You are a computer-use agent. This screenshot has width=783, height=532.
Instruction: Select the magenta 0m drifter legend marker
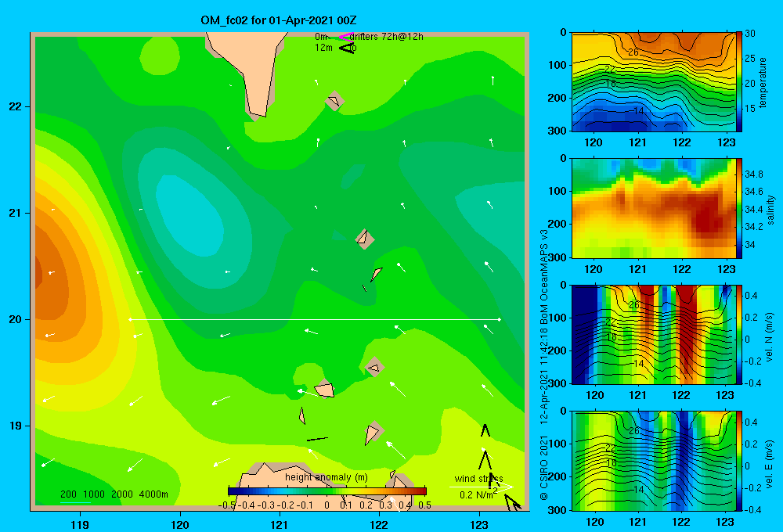coord(345,36)
